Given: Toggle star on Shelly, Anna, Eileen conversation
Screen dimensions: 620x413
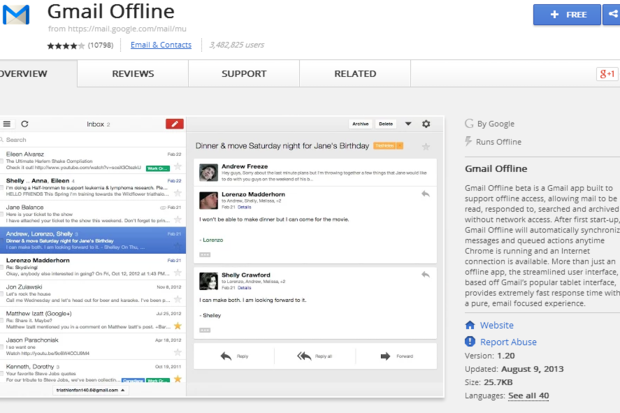Looking at the screenshot, I should coord(178,193).
